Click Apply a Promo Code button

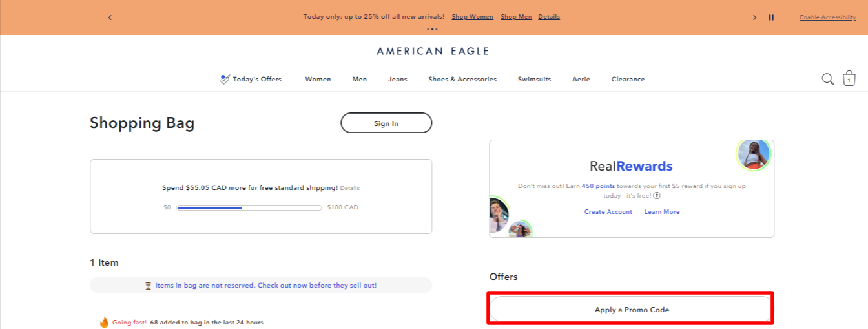[632, 309]
